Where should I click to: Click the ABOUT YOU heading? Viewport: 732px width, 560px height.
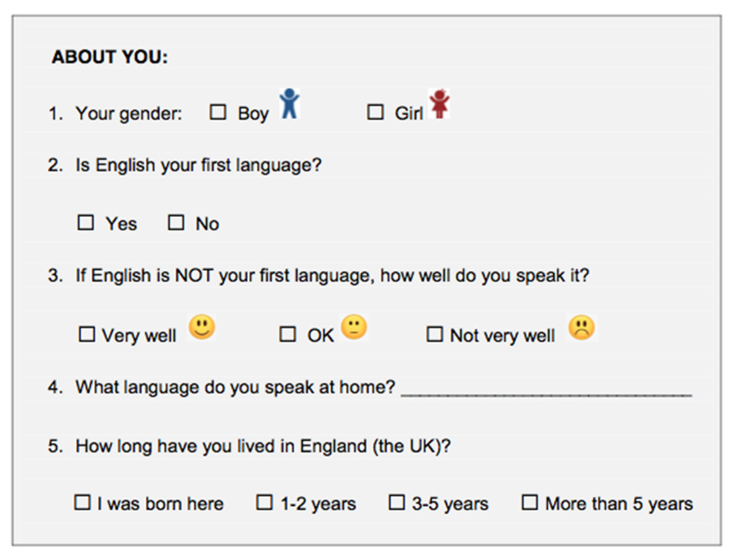point(110,57)
